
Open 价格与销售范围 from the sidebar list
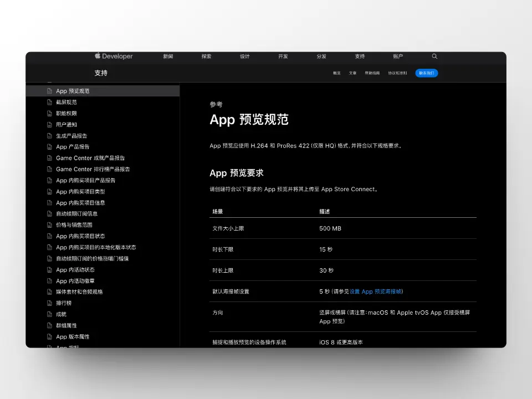74,225
